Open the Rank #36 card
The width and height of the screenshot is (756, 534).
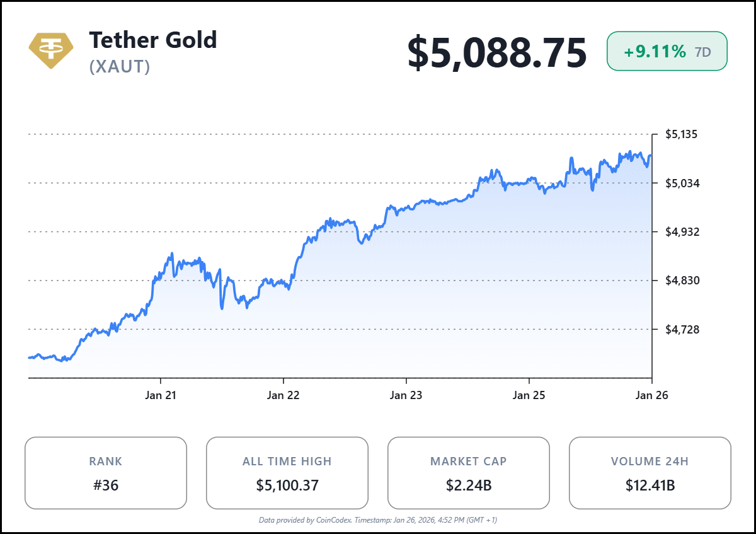point(106,473)
